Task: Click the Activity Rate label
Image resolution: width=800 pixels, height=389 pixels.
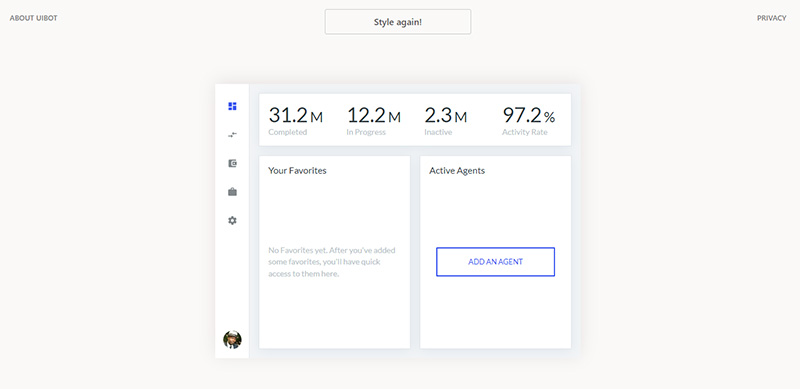Action: pos(524,132)
